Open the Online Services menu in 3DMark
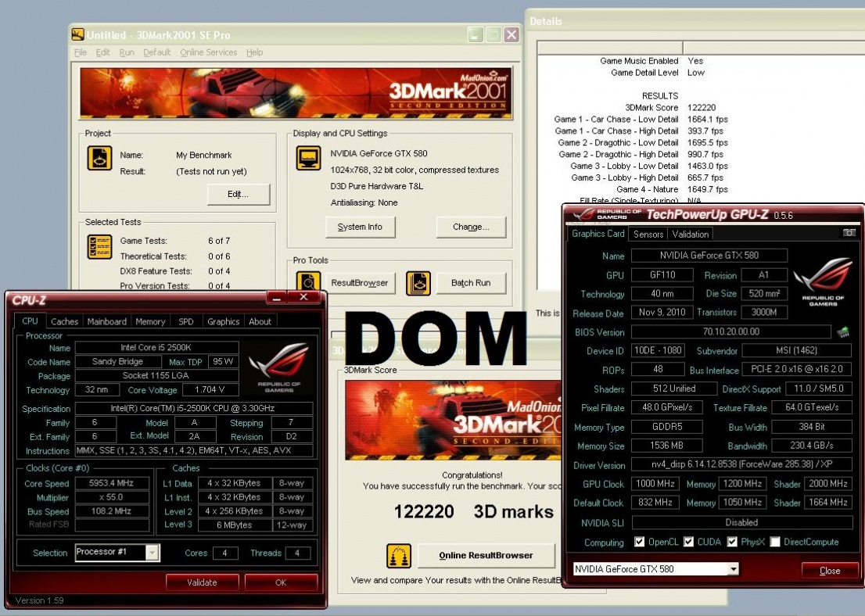The width and height of the screenshot is (865, 616). click(x=208, y=52)
